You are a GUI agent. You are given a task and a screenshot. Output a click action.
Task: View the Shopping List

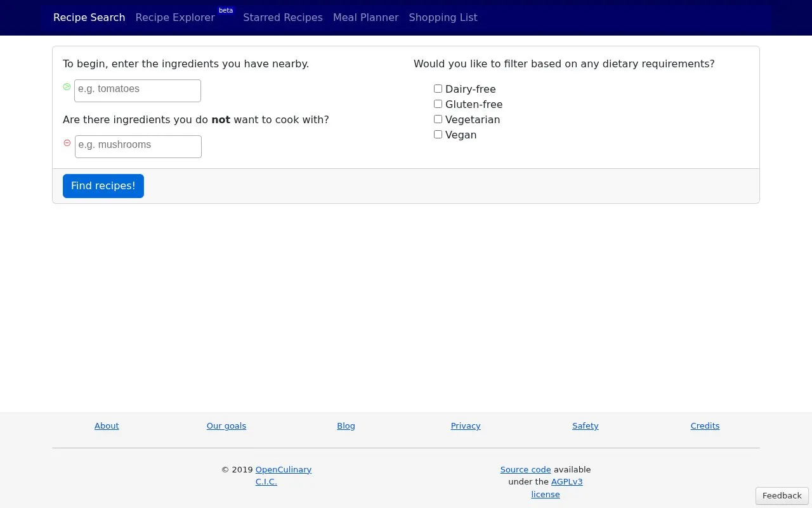(x=443, y=18)
